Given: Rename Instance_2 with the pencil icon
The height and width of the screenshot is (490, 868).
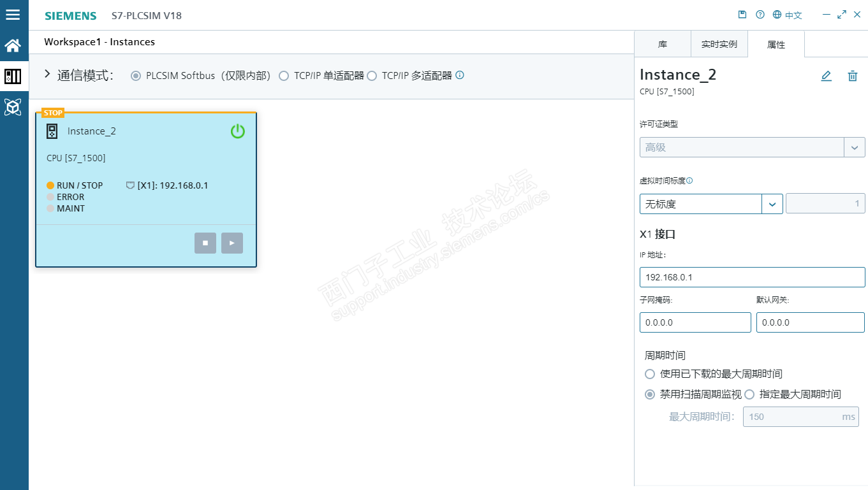Looking at the screenshot, I should [826, 76].
